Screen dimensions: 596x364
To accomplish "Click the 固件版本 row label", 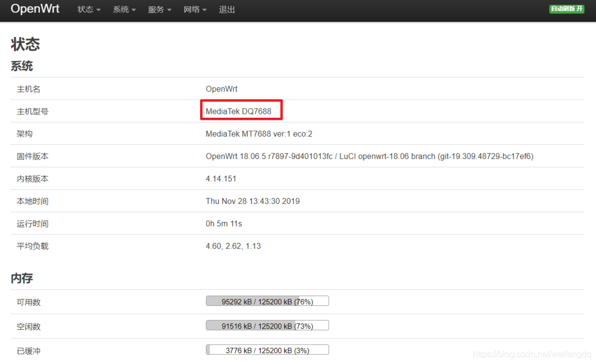I will point(33,156).
